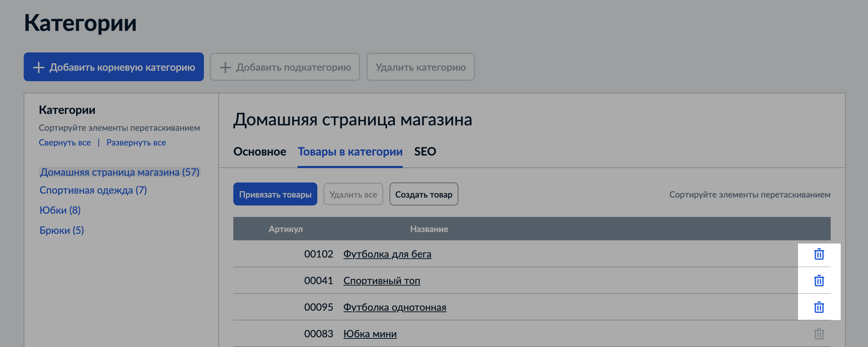Click article number 00041
Viewport: 868px width, 347px height.
pos(318,281)
